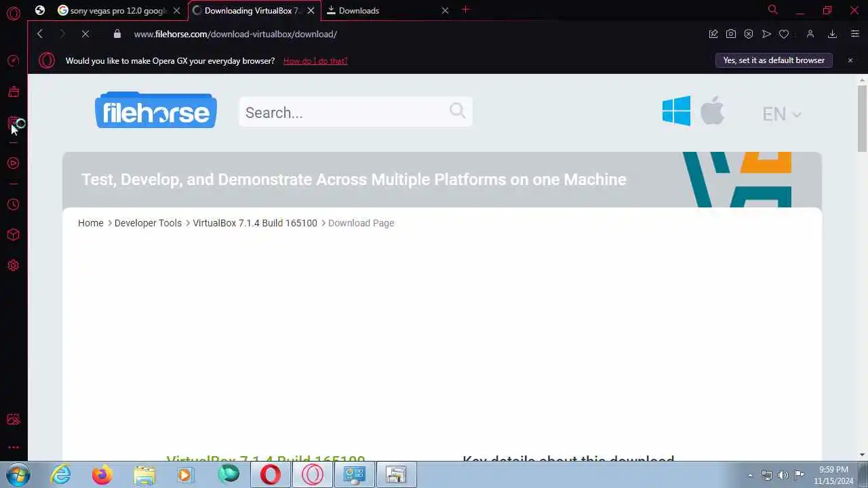Go forward with the forward arrow

click(x=62, y=34)
